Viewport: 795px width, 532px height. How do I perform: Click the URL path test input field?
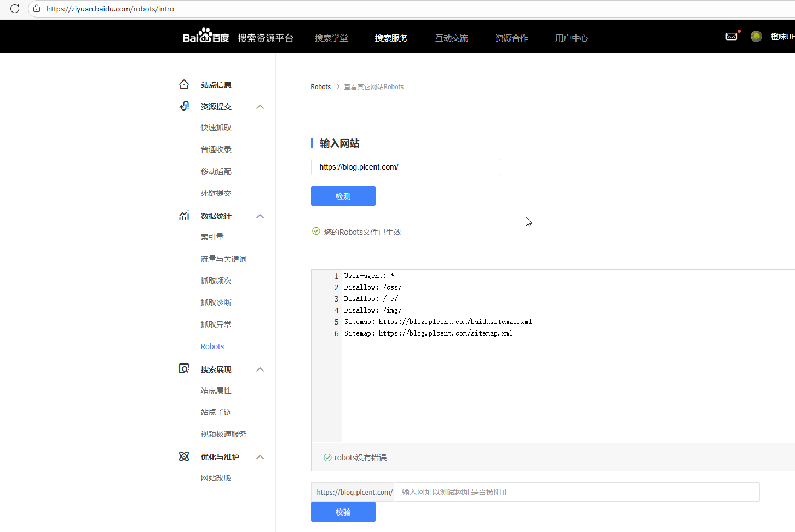(576, 492)
